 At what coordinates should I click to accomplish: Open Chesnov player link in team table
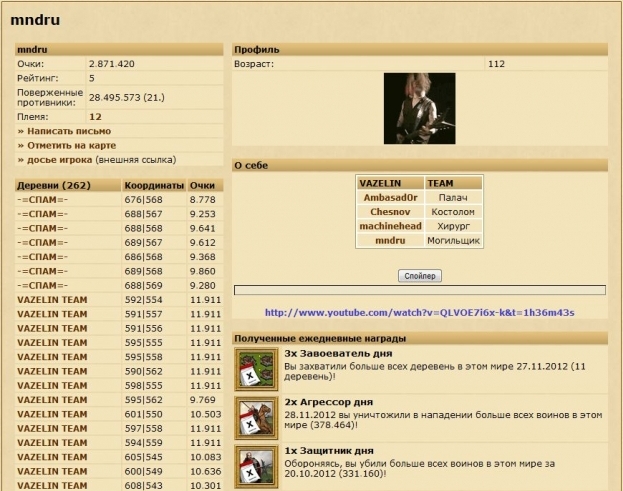[x=391, y=212]
